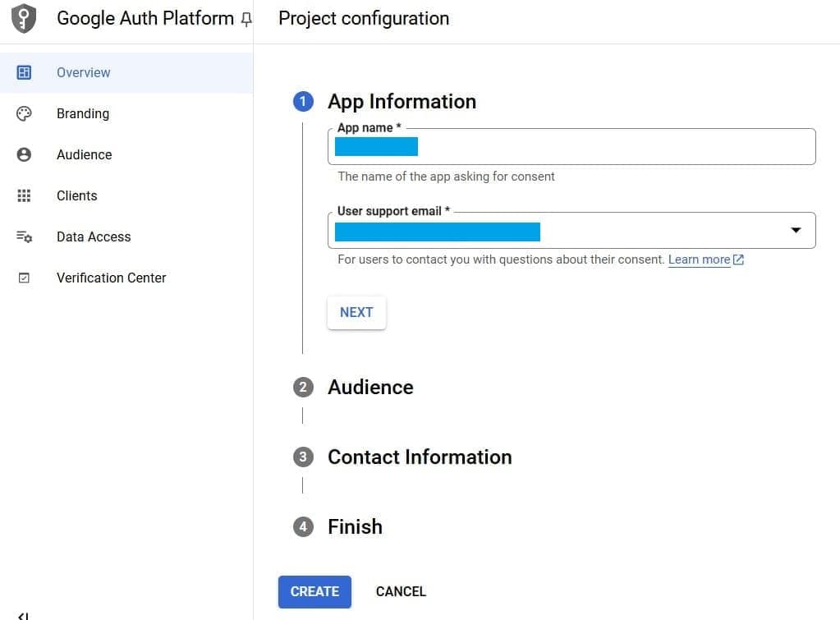Click the Clients grid icon

tap(24, 195)
